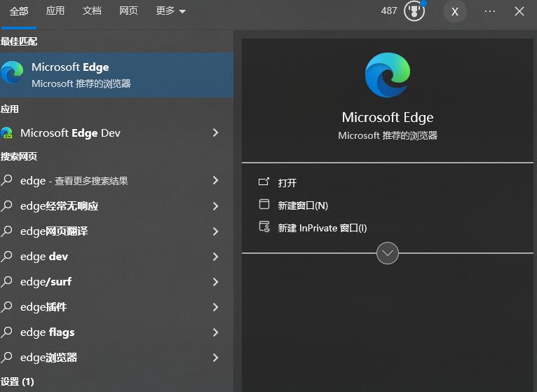This screenshot has width=537, height=392.
Task: Select suggestion 'edge/surf'
Action: click(x=46, y=282)
